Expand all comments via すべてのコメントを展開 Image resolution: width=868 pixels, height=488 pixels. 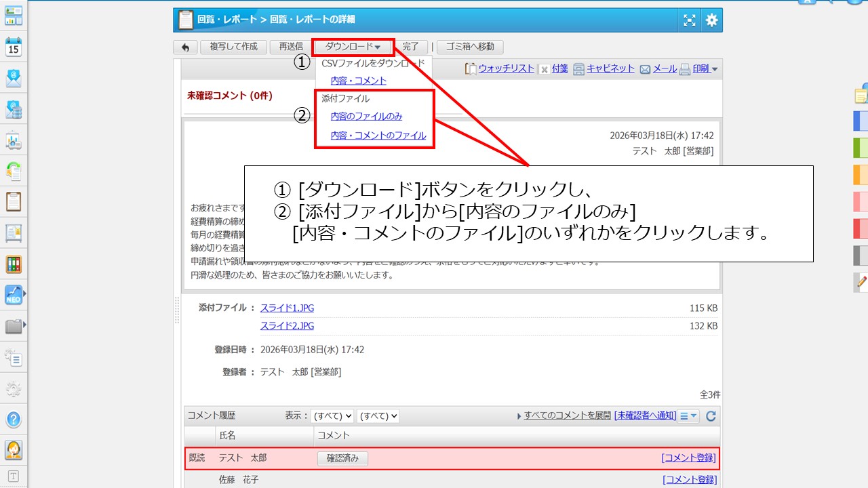(567, 415)
